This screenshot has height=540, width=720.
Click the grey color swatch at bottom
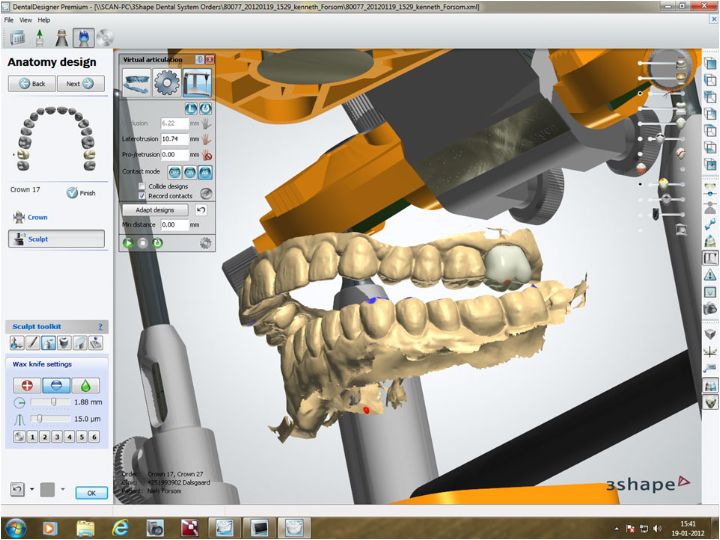47,489
